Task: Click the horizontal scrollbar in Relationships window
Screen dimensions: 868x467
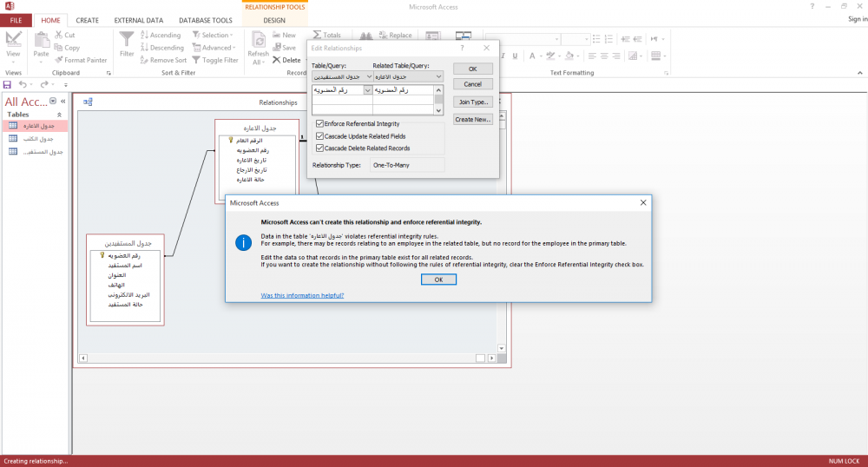Action: pyautogui.click(x=286, y=358)
